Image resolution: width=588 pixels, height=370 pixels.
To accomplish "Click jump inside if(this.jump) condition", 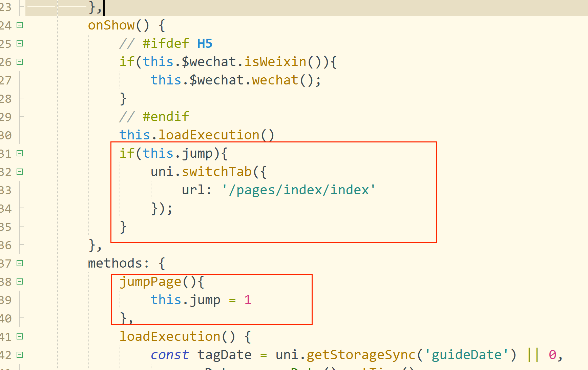I will 197,154.
